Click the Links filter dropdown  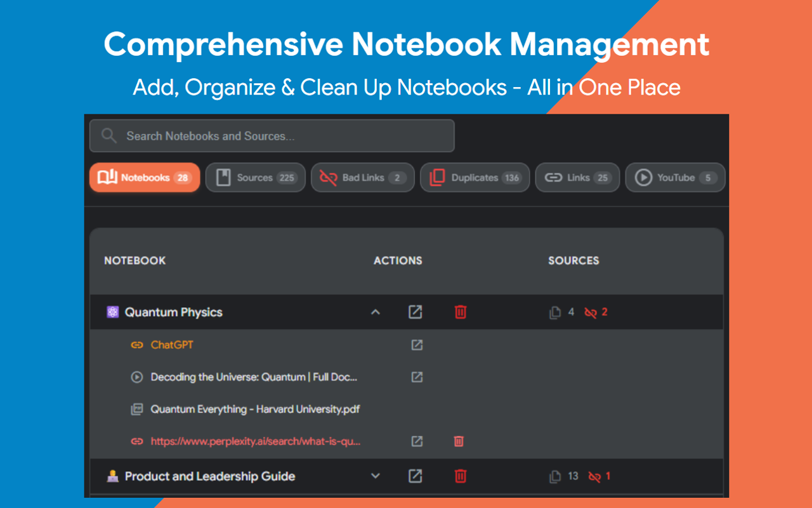click(x=577, y=177)
